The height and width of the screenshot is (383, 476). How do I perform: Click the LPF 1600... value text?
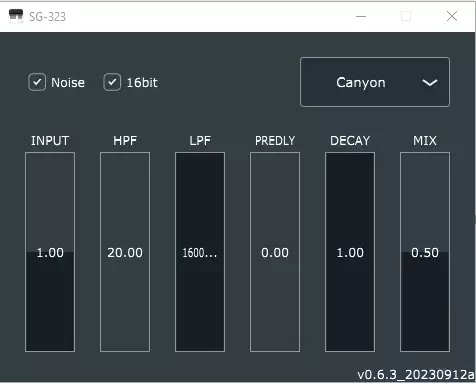pos(200,253)
